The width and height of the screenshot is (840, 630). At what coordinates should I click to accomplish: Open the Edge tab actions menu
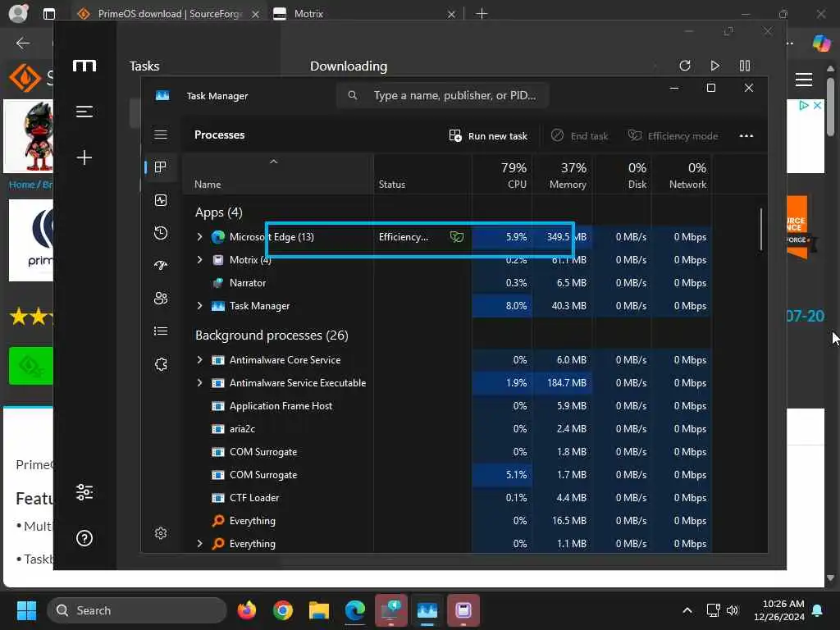coord(48,14)
